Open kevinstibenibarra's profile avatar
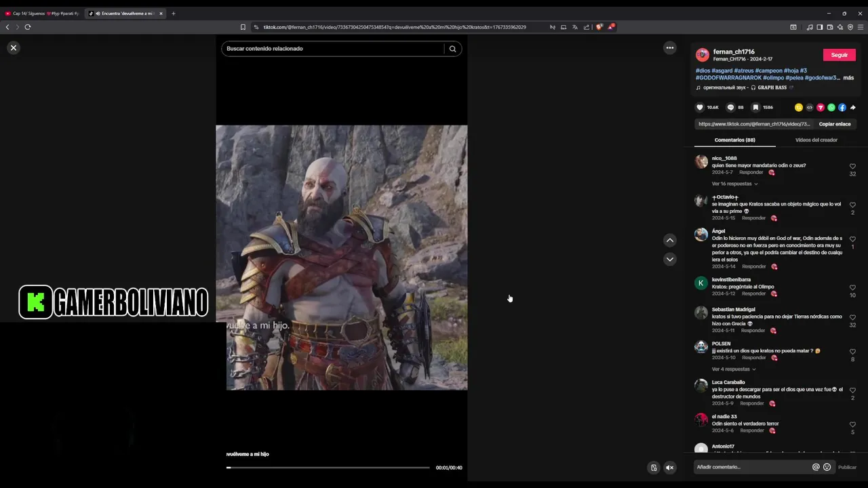This screenshot has height=488, width=868. coord(701,283)
